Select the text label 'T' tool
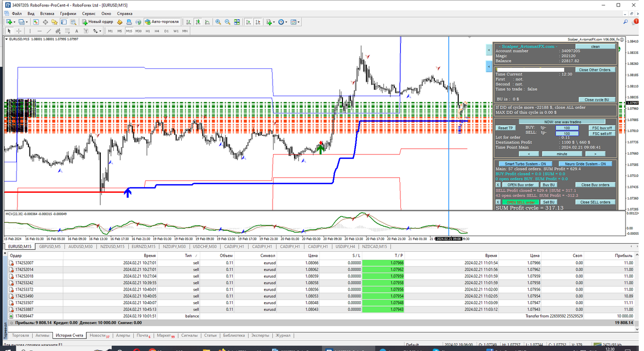This screenshot has height=351, width=644. (x=86, y=31)
